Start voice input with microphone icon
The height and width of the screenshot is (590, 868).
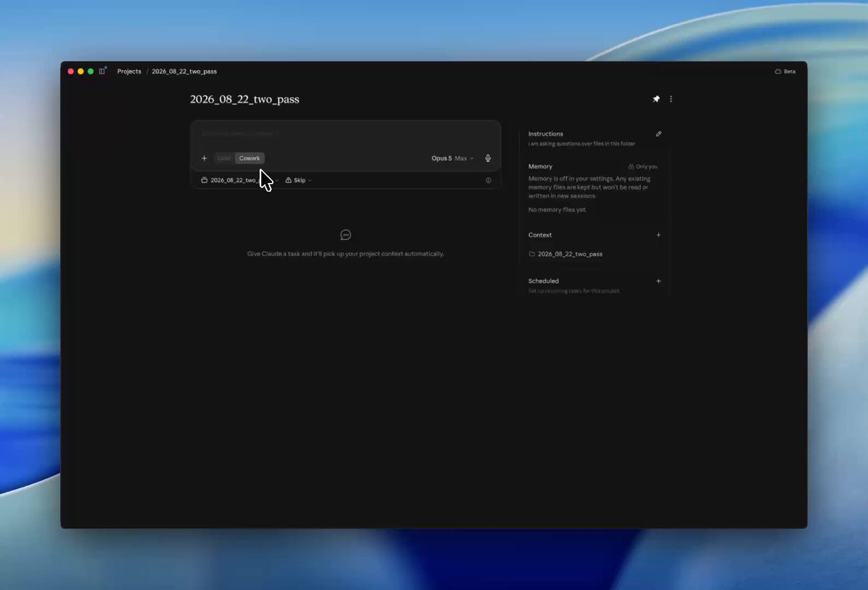click(488, 158)
